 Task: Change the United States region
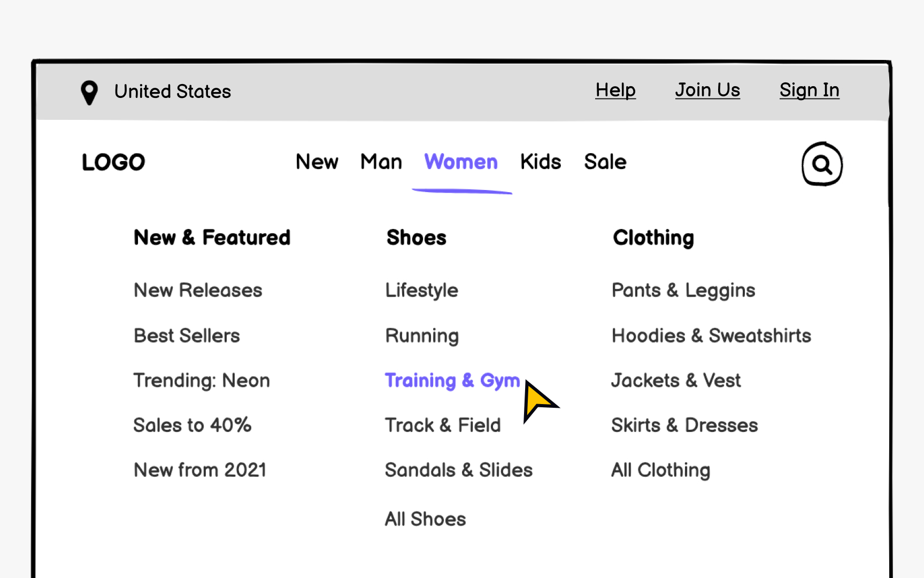click(172, 92)
